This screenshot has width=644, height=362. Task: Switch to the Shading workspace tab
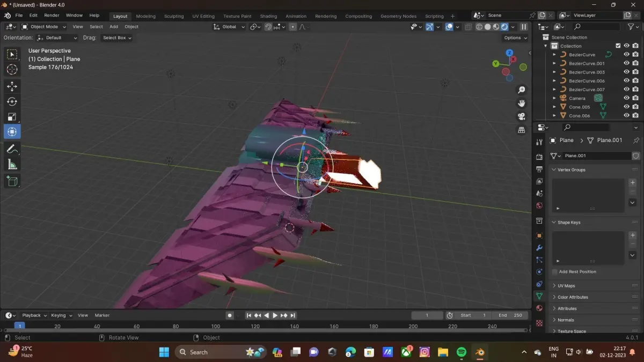268,16
